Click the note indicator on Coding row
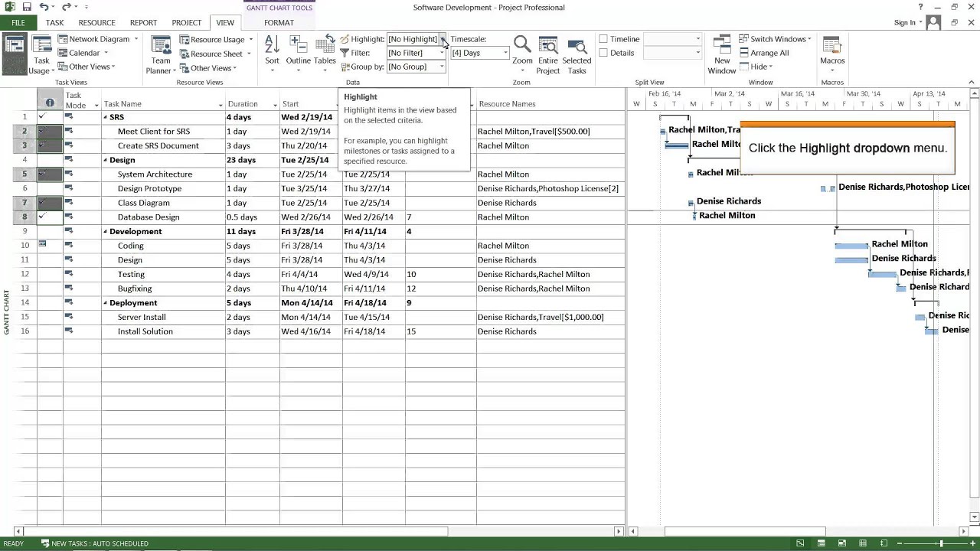 42,245
